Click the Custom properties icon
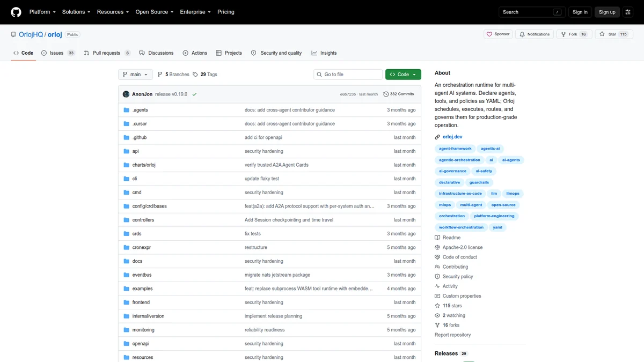Image resolution: width=644 pixels, height=362 pixels. pos(437,296)
